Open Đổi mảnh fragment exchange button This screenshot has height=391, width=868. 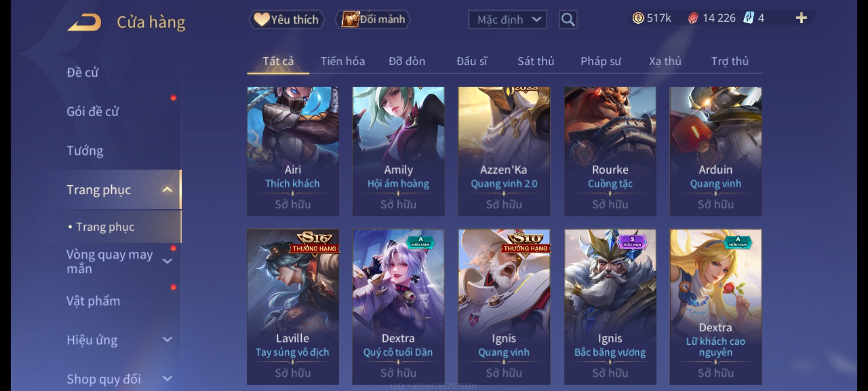point(373,20)
